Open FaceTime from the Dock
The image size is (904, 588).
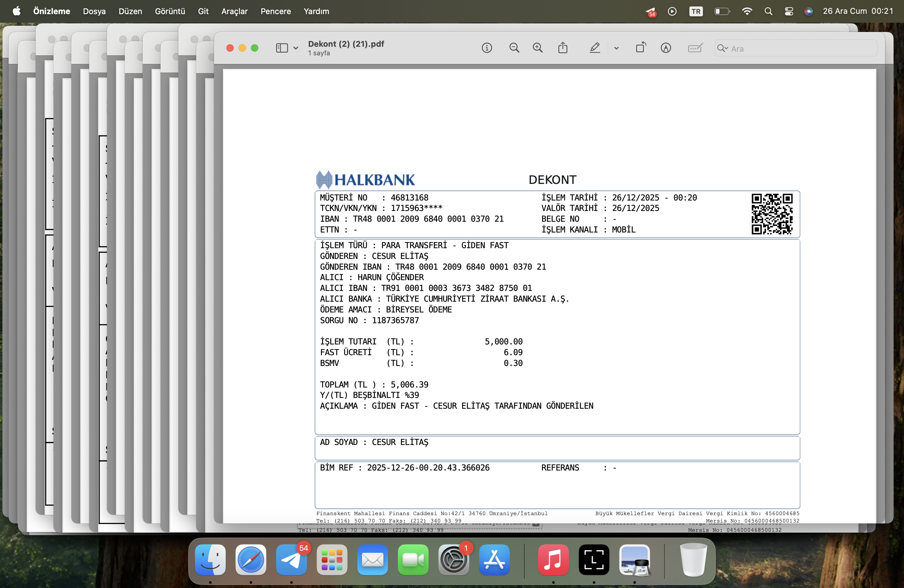(413, 559)
